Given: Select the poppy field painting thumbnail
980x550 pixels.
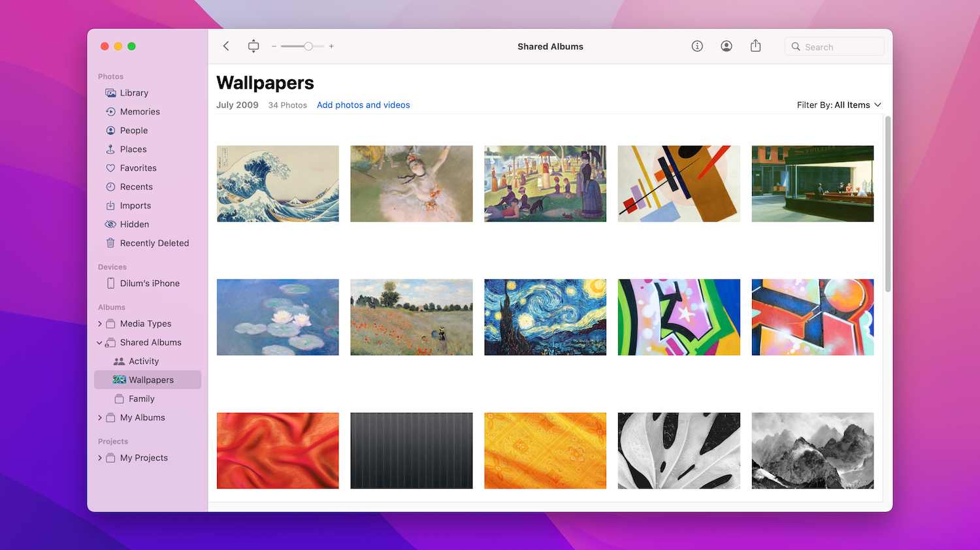Looking at the screenshot, I should click(412, 317).
